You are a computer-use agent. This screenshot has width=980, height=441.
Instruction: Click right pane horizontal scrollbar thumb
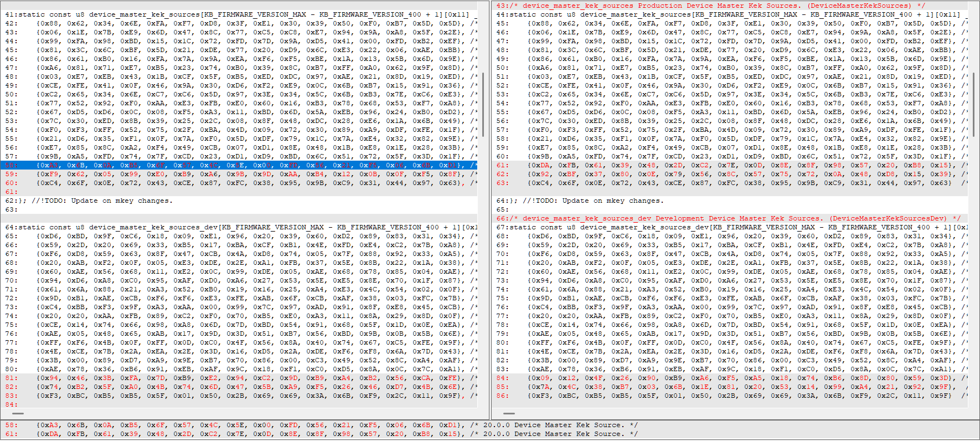(509, 413)
